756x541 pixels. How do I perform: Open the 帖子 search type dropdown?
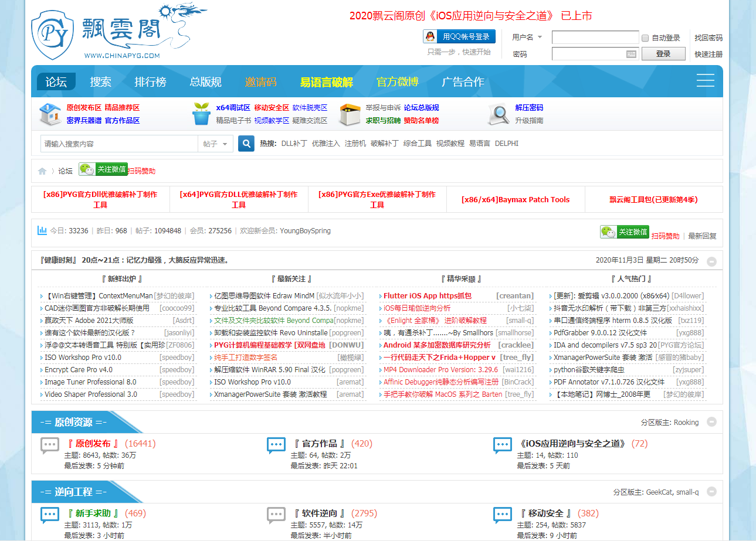(215, 144)
